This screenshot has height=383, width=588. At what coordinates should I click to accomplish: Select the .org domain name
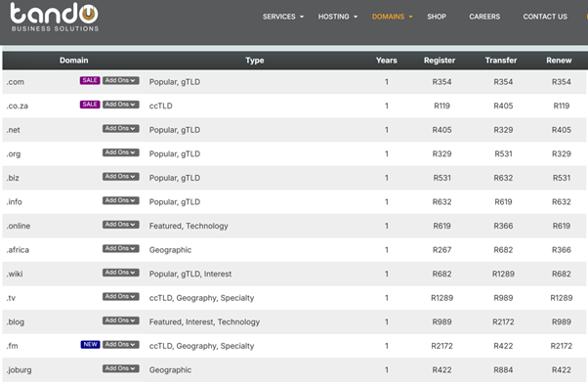(x=14, y=154)
